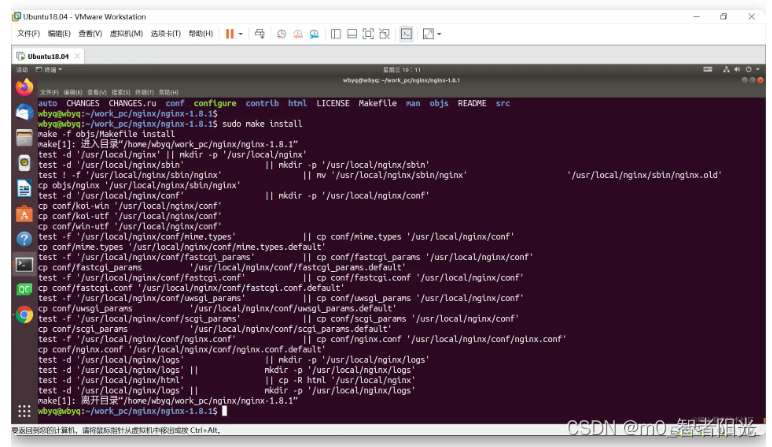Click the volume icon in Ubuntu panel
Screen dimensions: 772x447
737,69
